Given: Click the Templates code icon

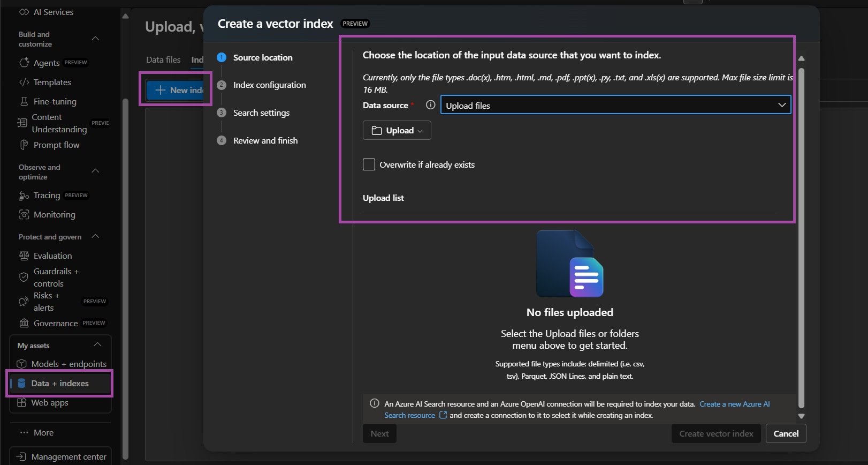Looking at the screenshot, I should pos(24,82).
